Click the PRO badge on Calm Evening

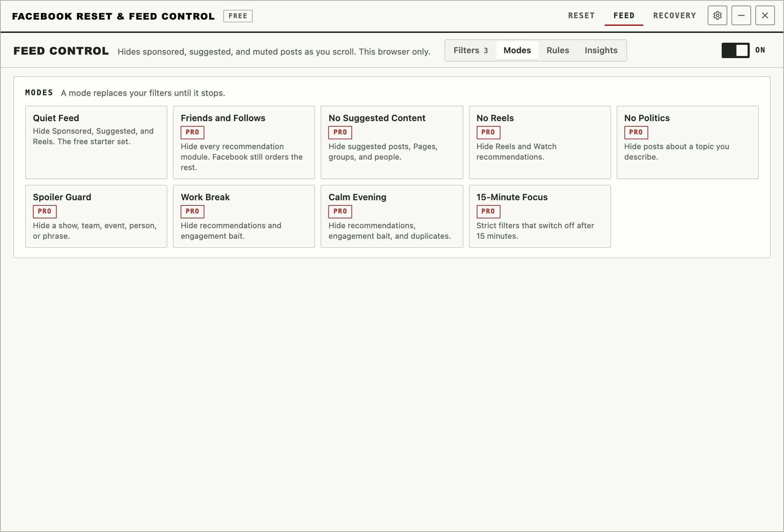(340, 211)
